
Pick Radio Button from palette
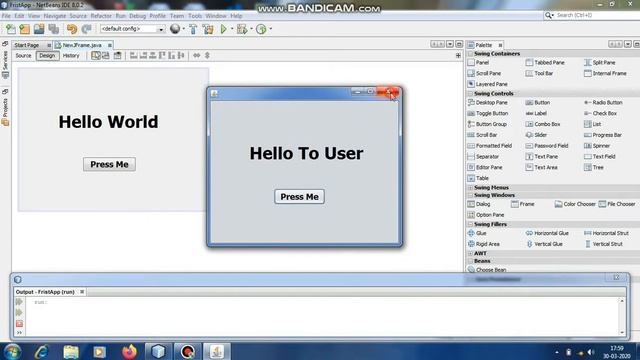point(603,103)
